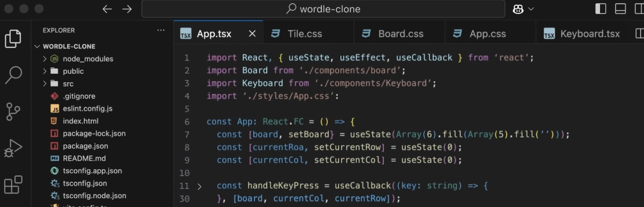Viewport: 644px width, 207px height.
Task: Expand the node_modules folder
Action: click(x=88, y=59)
